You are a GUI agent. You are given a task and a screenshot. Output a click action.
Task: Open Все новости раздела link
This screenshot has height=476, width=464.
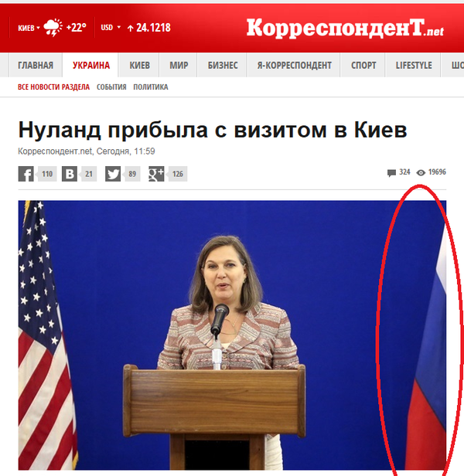click(x=54, y=87)
